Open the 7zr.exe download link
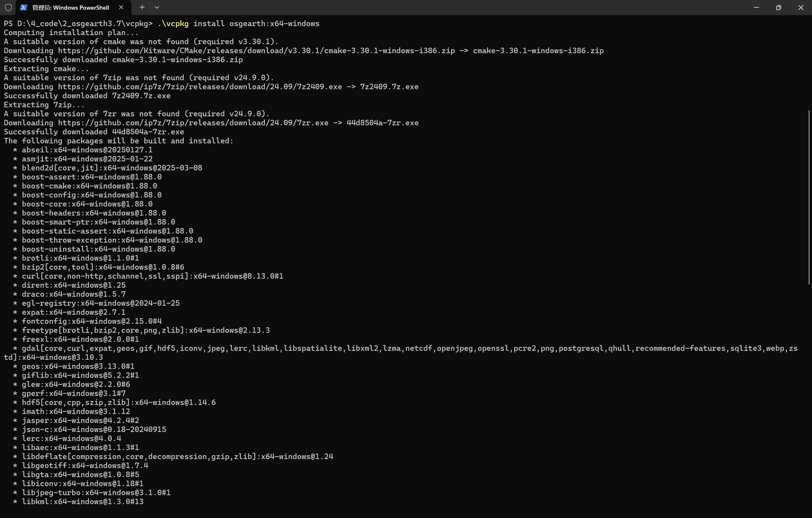812x518 pixels. click(192, 123)
